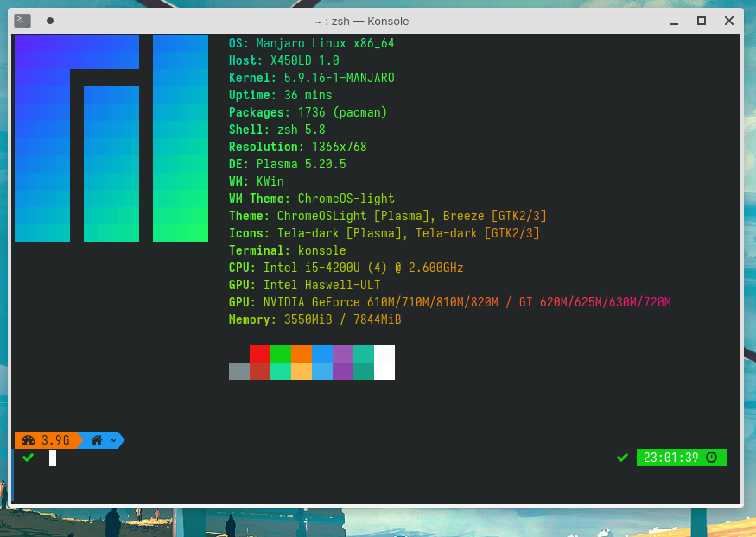Click the green checkmark beside the cursor
The image size is (756, 537).
tap(28, 458)
